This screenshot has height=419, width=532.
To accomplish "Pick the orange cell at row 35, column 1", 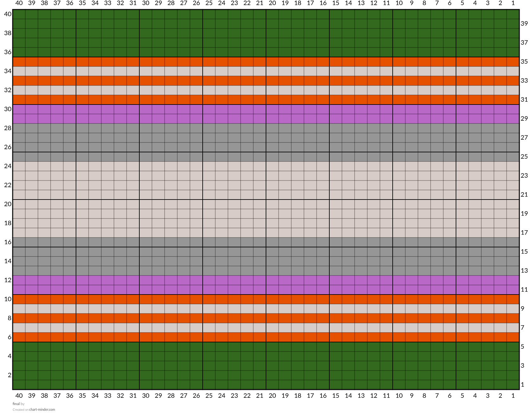I will [x=513, y=62].
